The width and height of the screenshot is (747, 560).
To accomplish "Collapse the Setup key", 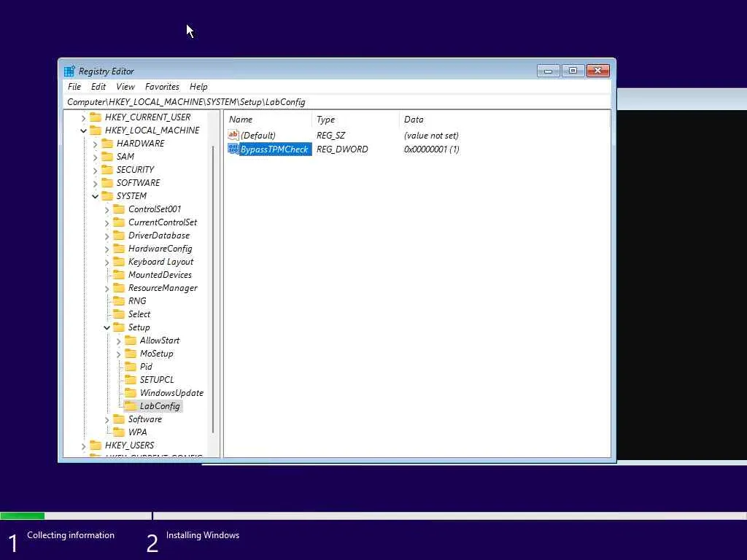I will point(107,327).
